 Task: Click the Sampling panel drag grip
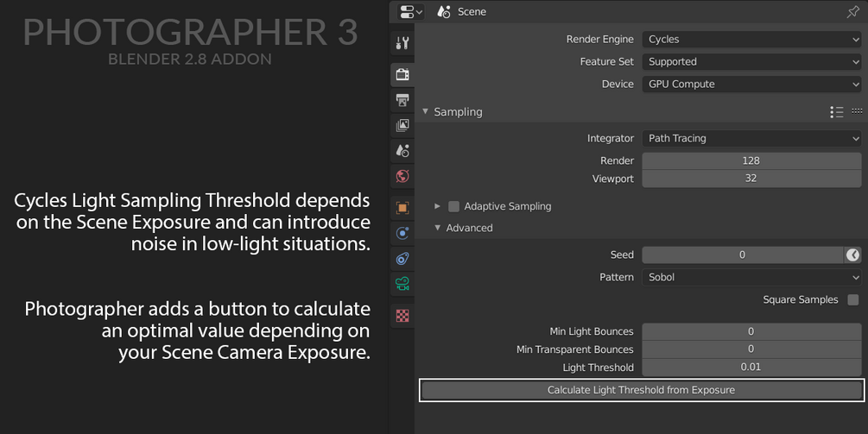pos(857,111)
